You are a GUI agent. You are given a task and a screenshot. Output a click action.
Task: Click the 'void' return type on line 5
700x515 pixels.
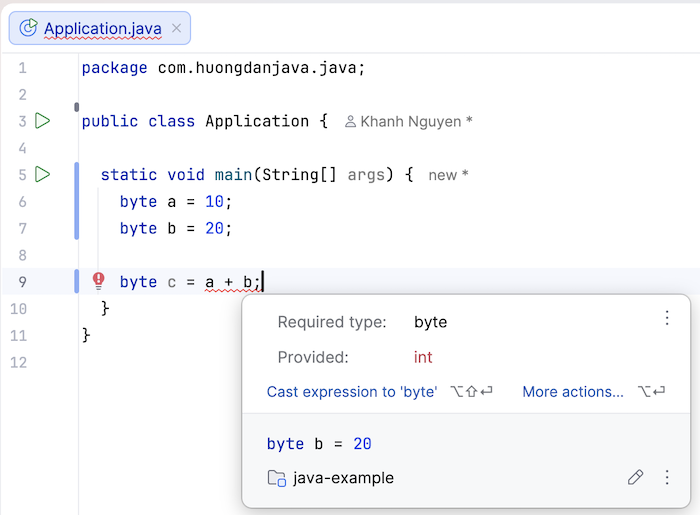pos(186,175)
